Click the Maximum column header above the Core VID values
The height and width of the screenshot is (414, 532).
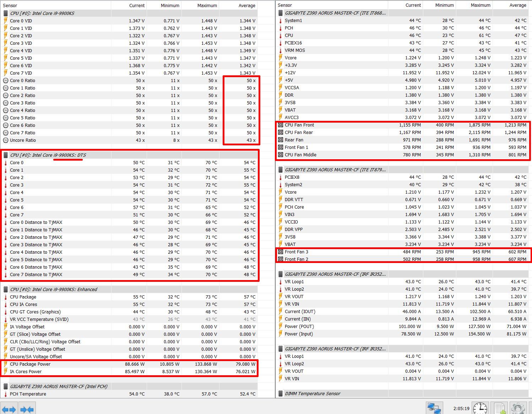(x=207, y=6)
